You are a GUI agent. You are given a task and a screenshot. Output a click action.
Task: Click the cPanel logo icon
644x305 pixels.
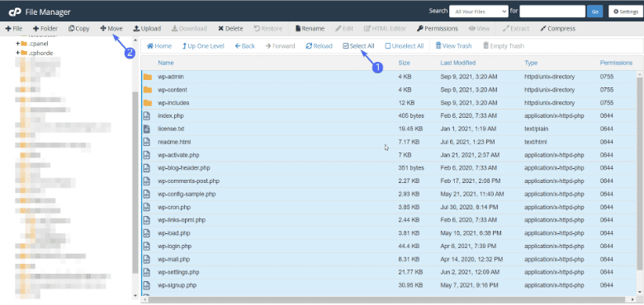coord(15,12)
